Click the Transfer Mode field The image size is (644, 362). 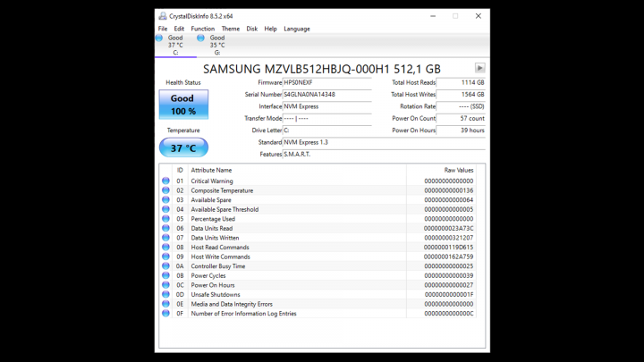[327, 118]
